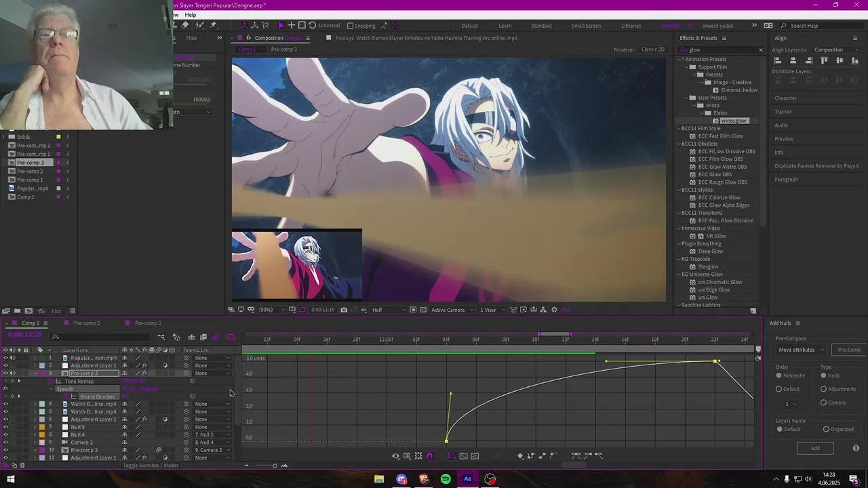
Task: Click the graph editor toggle icon in timeline
Action: click(x=231, y=337)
